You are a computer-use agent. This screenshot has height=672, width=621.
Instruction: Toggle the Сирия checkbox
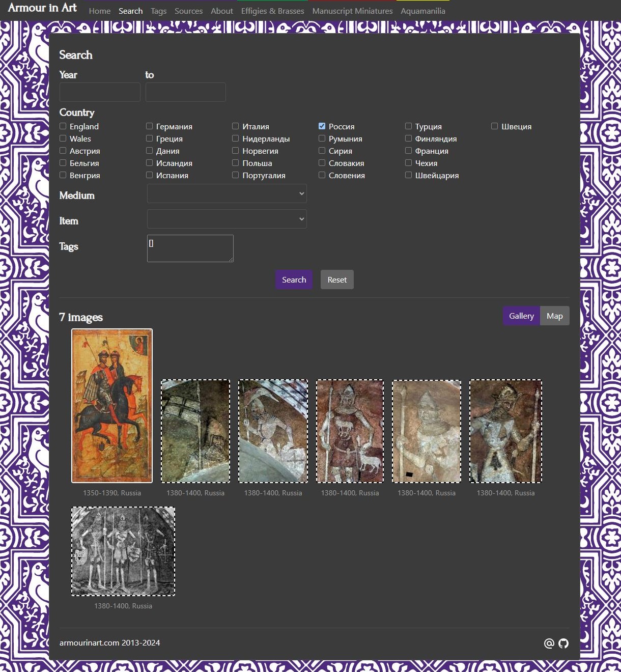coord(322,151)
